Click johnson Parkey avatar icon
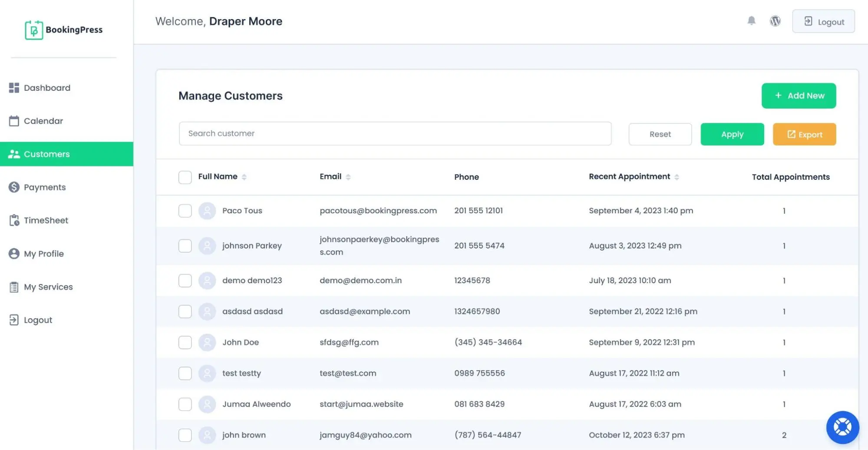868x450 pixels. (207, 246)
